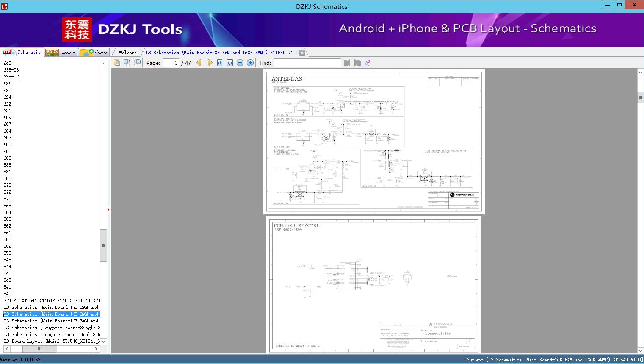
Task: Click the find previous icon
Action: click(x=347, y=63)
